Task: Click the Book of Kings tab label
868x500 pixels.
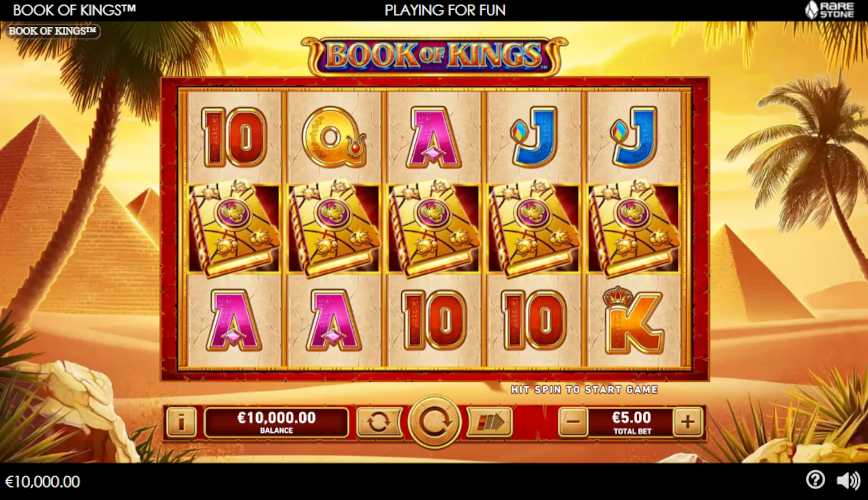Action: point(51,31)
